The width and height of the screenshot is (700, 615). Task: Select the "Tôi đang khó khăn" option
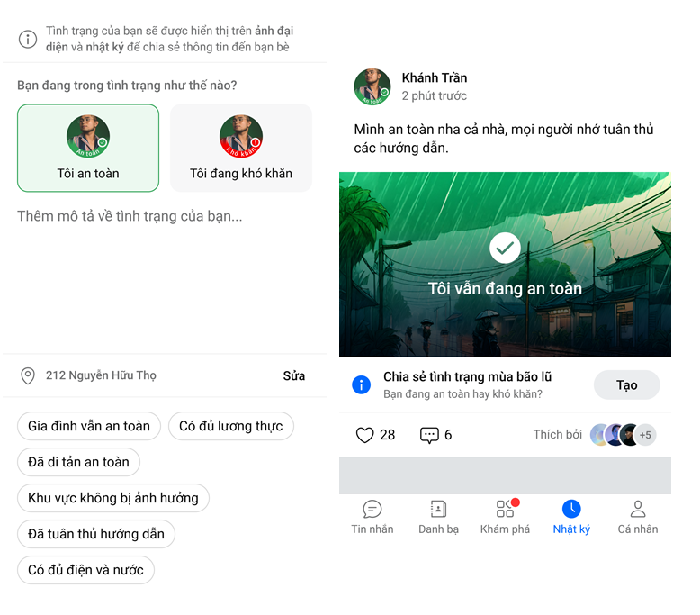[241, 148]
